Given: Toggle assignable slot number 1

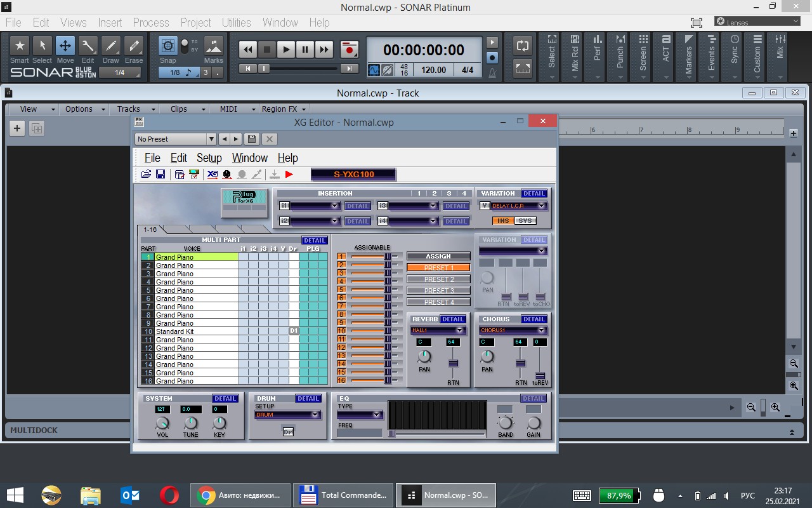Looking at the screenshot, I should coord(341,257).
